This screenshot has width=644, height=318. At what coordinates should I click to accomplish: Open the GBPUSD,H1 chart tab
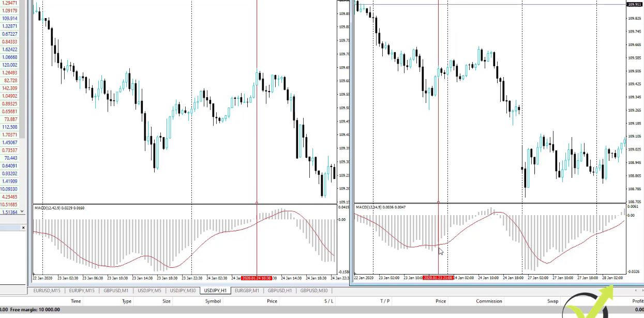pyautogui.click(x=280, y=291)
